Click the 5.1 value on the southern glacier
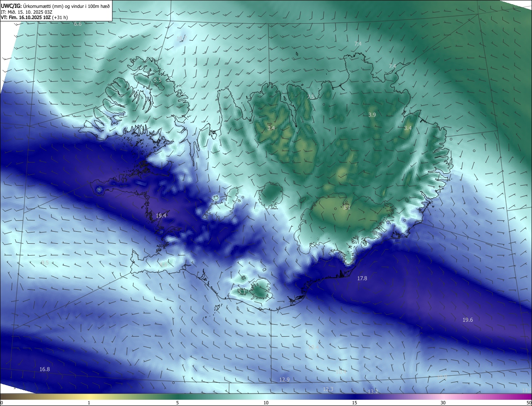This screenshot has width=532, height=406. (x=241, y=291)
